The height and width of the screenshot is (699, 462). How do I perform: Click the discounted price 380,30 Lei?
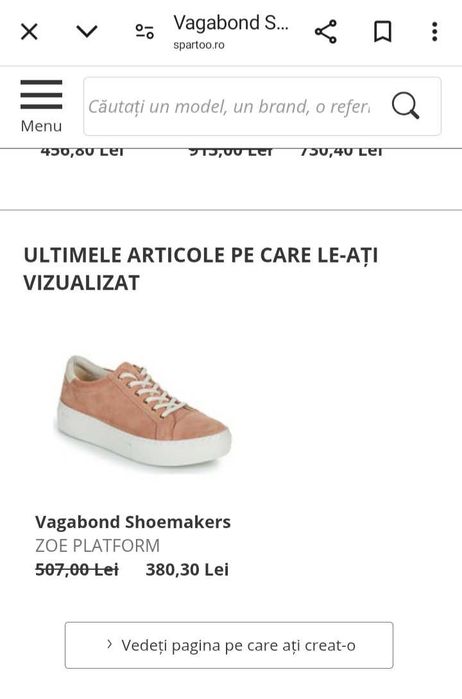point(187,570)
